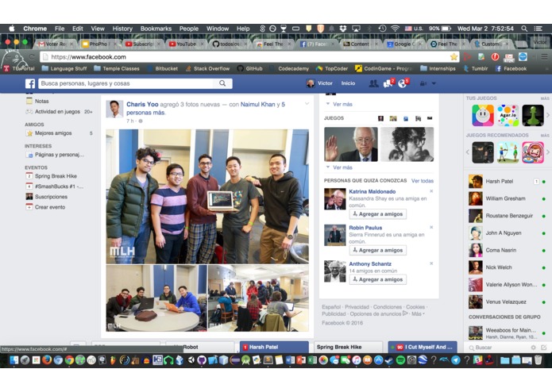The height and width of the screenshot is (392, 552).
Task: Open chat settings gear icon
Action: (534, 348)
